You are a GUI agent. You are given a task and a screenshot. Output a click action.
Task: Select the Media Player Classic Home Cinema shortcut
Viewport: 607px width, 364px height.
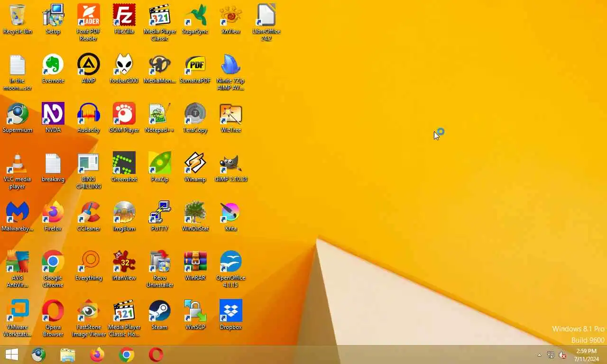[x=124, y=318]
